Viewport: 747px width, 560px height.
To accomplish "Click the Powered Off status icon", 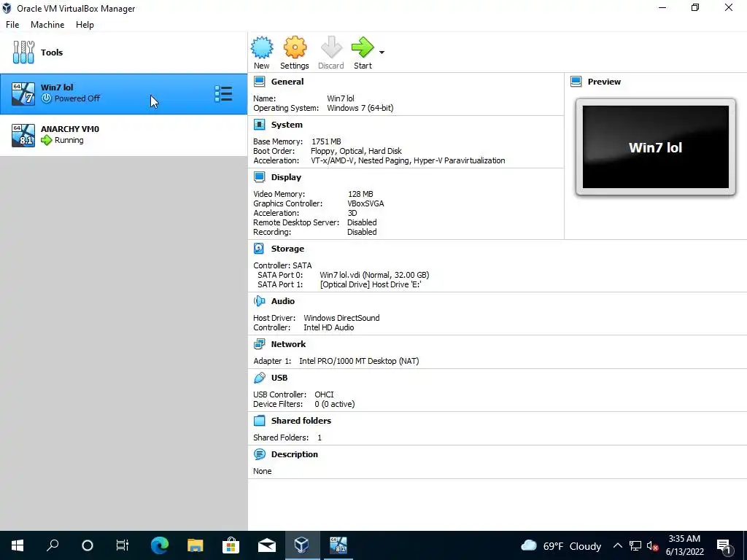I will (46, 98).
